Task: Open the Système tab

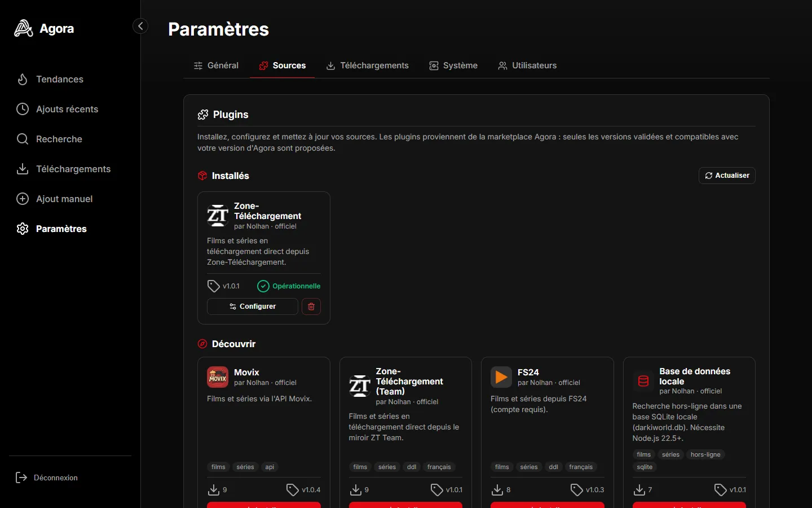Action: tap(453, 65)
